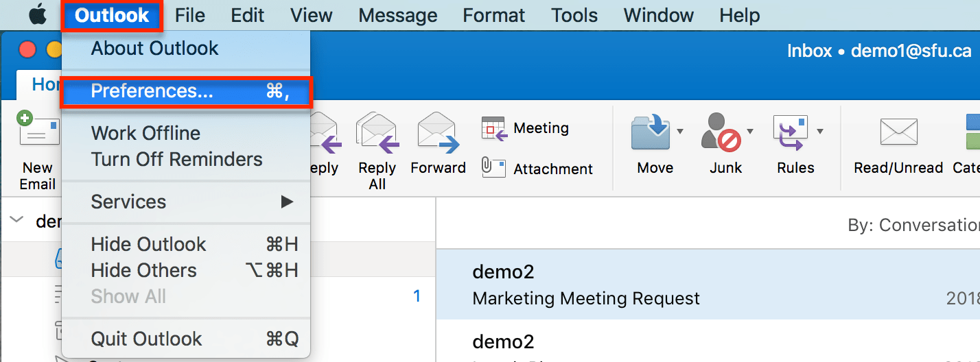Click the Read/Unread envelope icon
This screenshot has width=980, height=362.
899,132
